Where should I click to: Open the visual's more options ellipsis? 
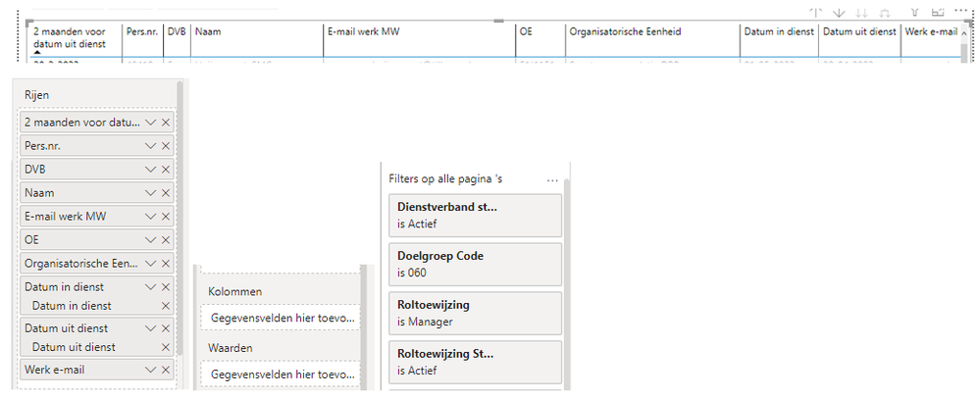(958, 13)
